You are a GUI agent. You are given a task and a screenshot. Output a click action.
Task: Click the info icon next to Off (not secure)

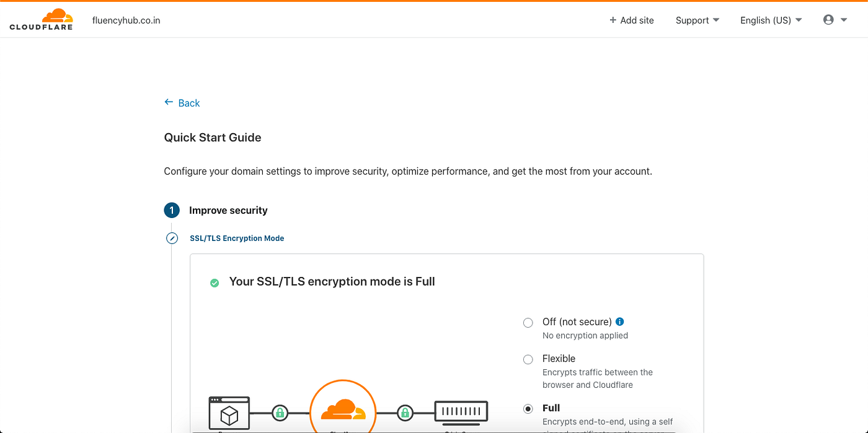point(619,321)
